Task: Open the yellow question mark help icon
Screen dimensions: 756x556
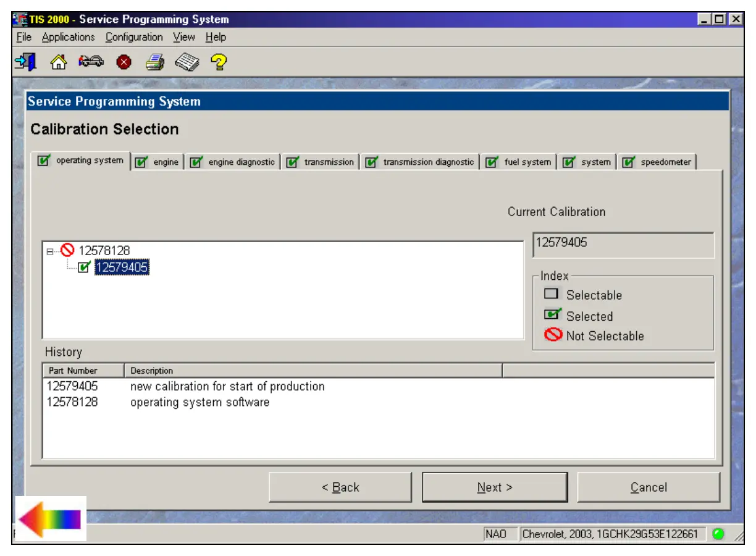Action: pyautogui.click(x=218, y=62)
